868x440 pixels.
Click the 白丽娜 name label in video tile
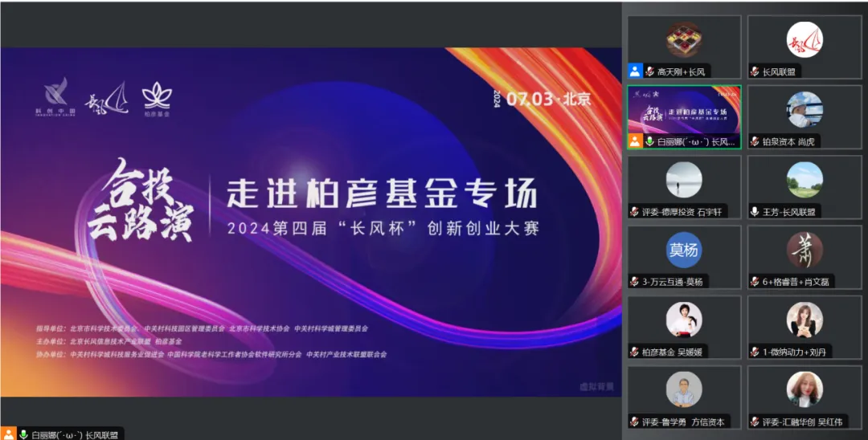point(696,141)
